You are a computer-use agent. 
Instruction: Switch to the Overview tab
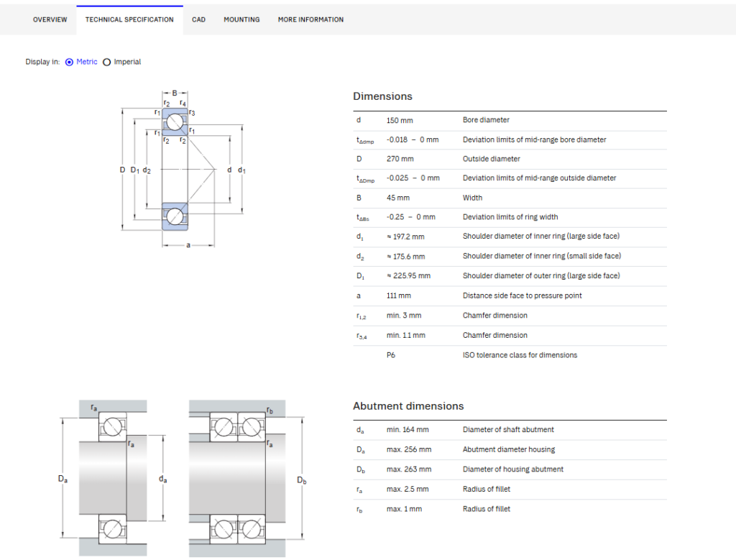point(50,19)
